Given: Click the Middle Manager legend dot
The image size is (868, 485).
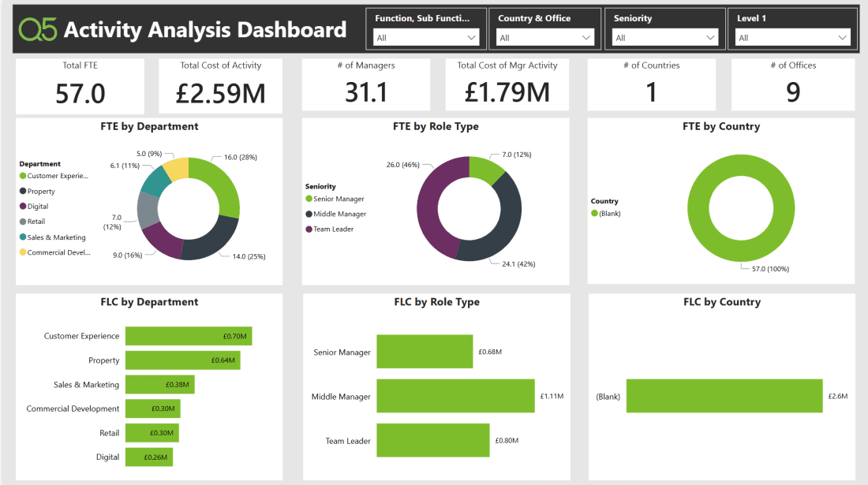Looking at the screenshot, I should [309, 214].
